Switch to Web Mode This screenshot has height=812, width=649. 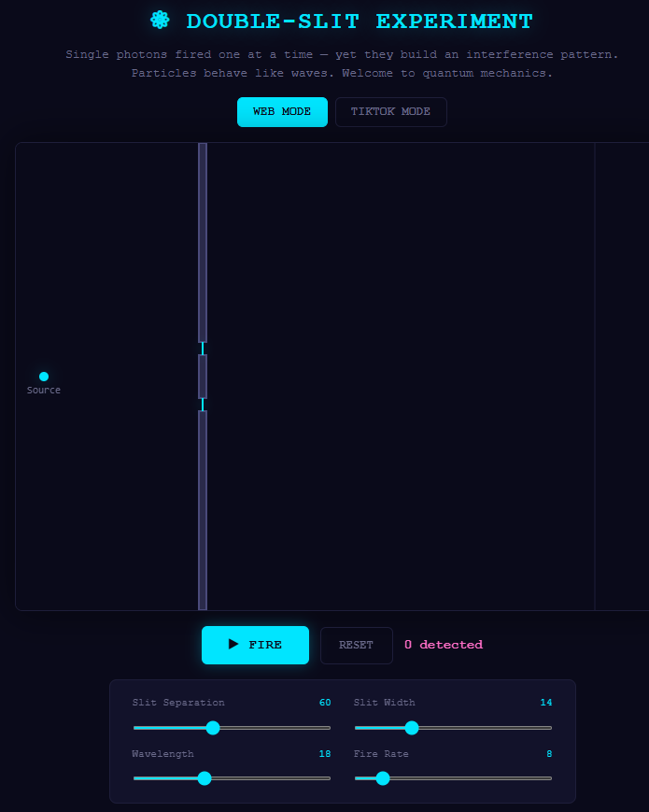pyautogui.click(x=282, y=112)
